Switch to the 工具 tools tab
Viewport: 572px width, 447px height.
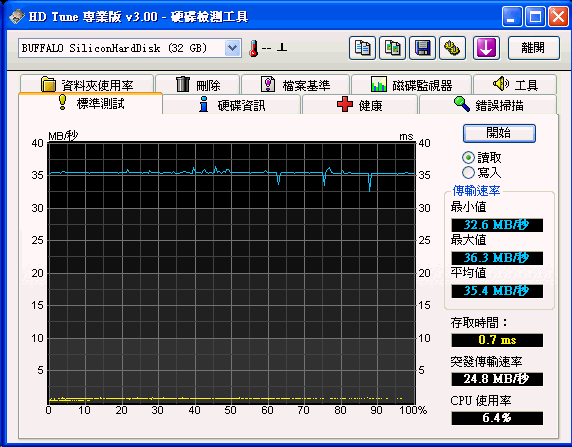pos(515,84)
